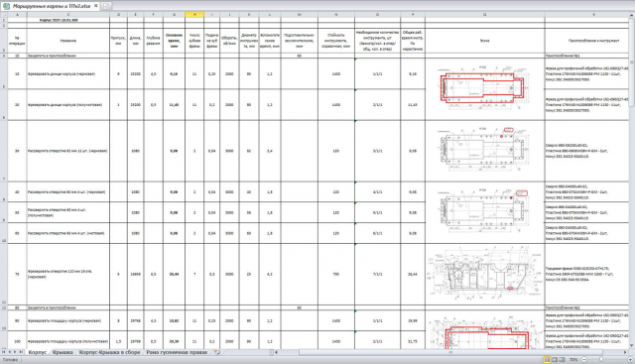635x364 pixels.
Task: Go to next sheet tab arrow
Action: 16,352
